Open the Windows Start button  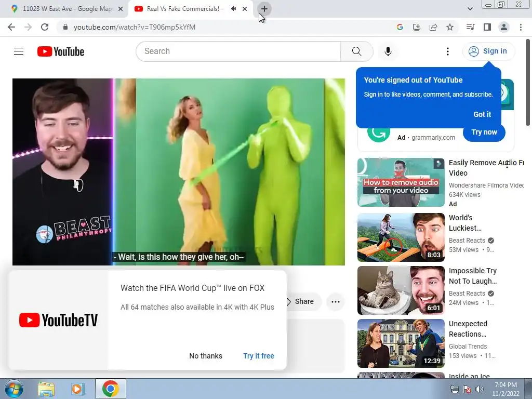[14, 389]
